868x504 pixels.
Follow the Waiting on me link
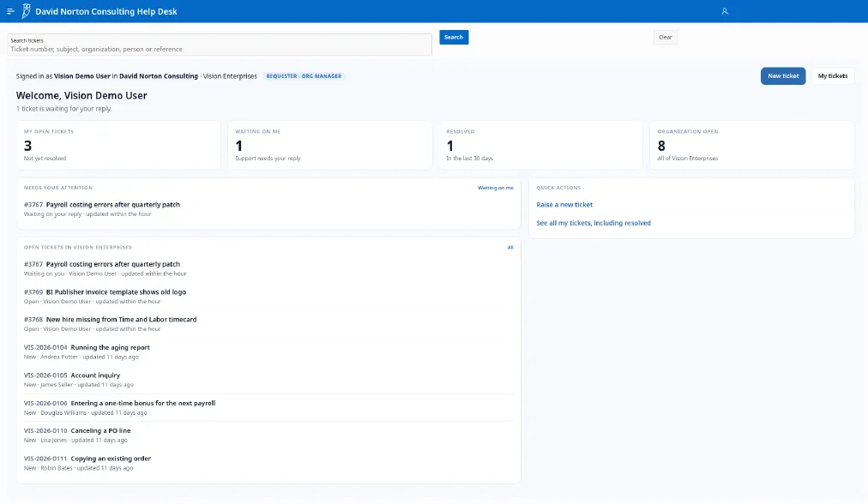tap(496, 188)
